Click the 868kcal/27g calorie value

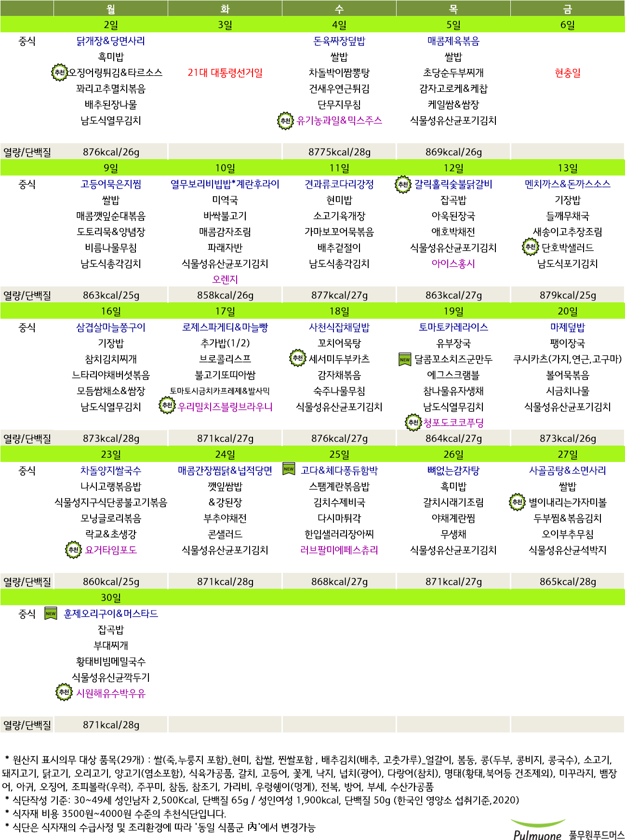click(x=339, y=582)
